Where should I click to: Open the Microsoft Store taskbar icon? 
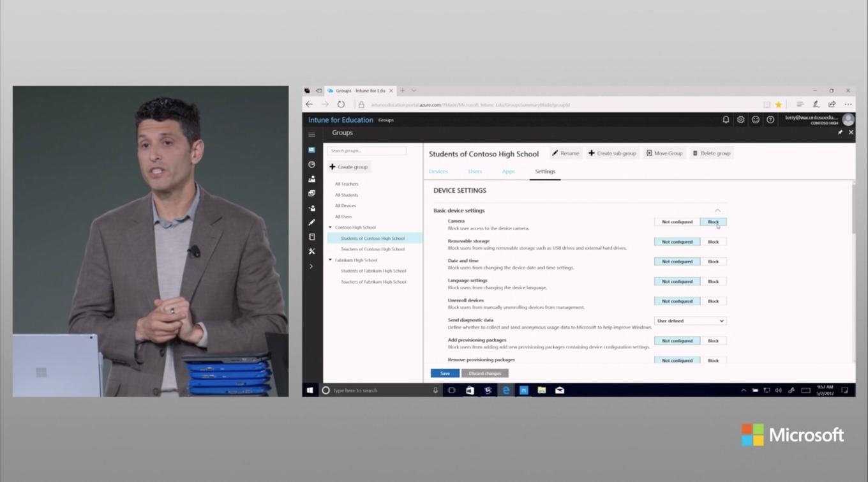[x=470, y=390]
